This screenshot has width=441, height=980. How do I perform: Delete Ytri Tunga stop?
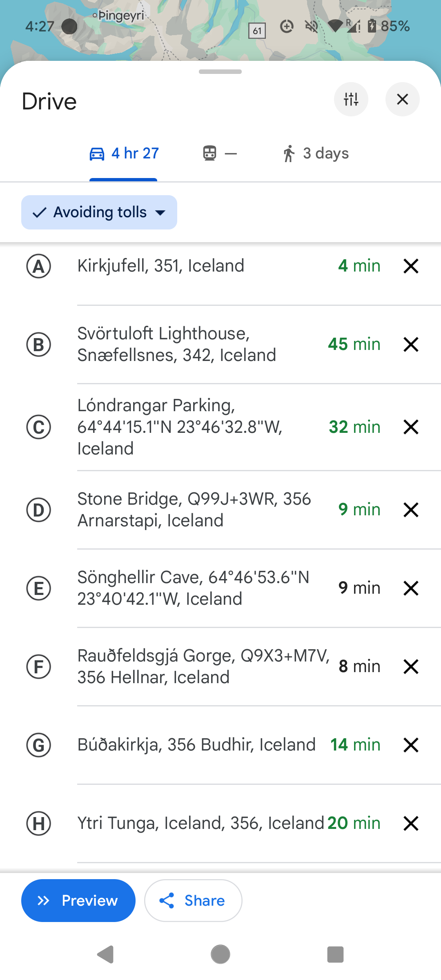point(411,823)
